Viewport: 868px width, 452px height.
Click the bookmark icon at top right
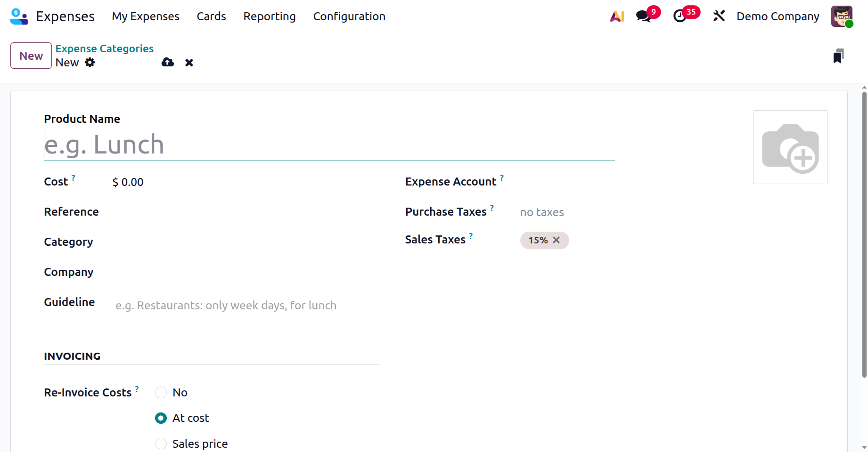coord(838,56)
